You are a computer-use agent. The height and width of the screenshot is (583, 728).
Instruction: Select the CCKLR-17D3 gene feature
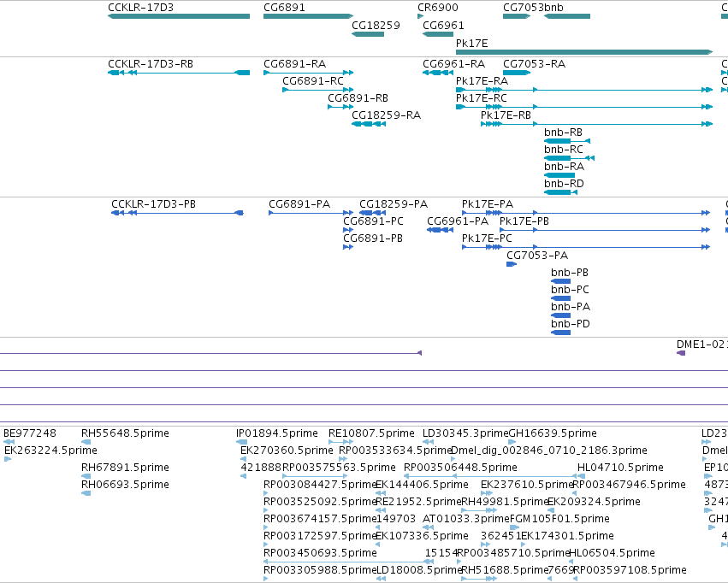click(x=179, y=16)
